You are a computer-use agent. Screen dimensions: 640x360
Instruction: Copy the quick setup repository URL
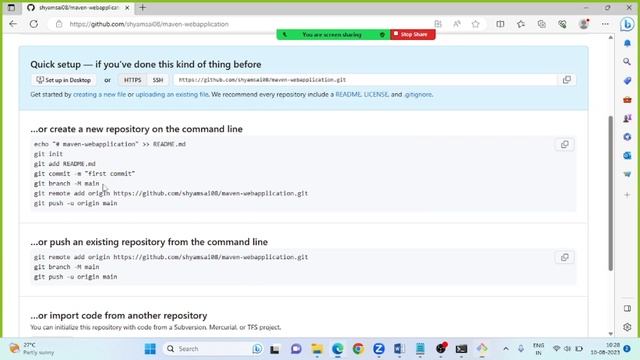567,80
